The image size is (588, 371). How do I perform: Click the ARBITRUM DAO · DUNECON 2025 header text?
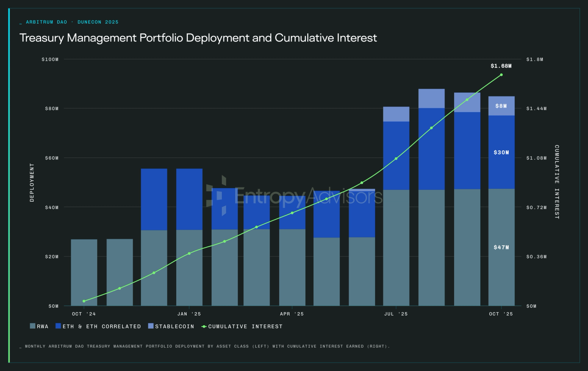coord(72,22)
